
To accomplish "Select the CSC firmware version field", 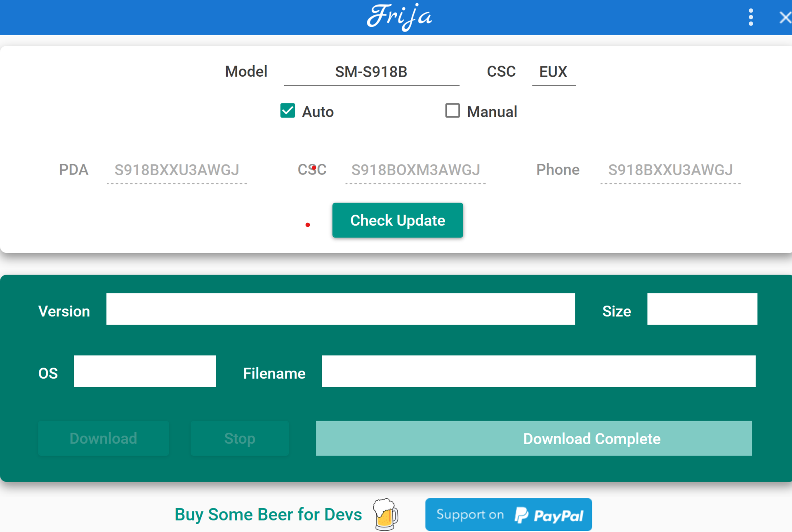I will 415,170.
